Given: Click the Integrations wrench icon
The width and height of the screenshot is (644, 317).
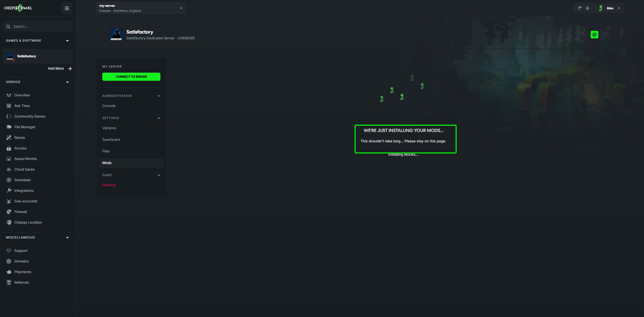Looking at the screenshot, I should [x=9, y=191].
